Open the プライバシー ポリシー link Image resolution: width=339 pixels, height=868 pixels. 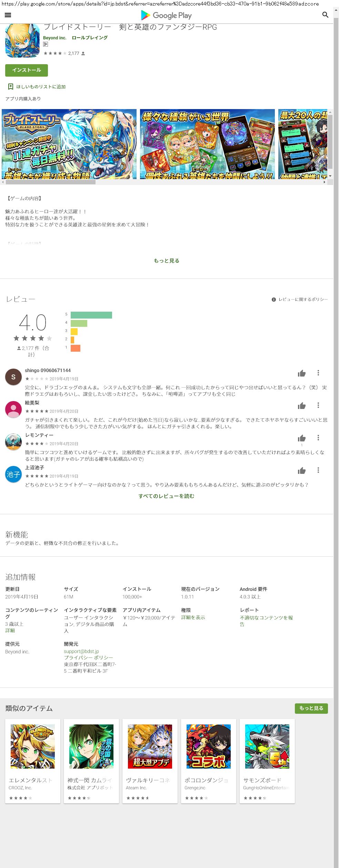tap(88, 657)
